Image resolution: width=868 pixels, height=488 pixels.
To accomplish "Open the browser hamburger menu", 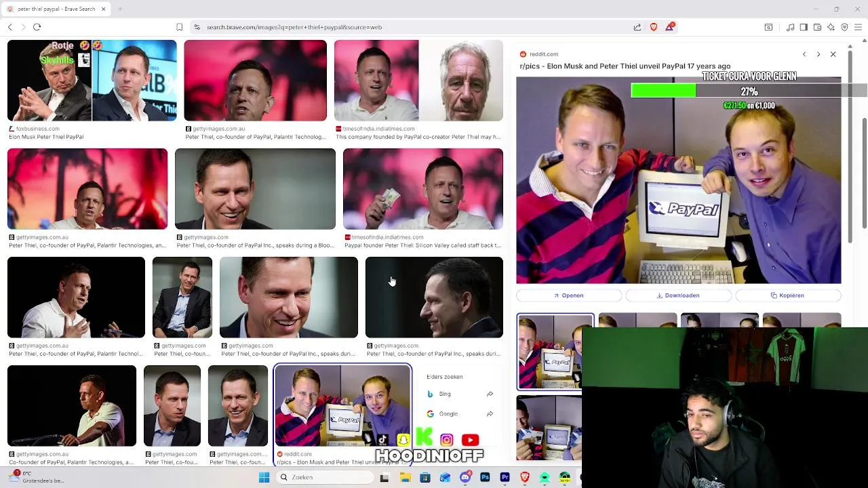I will [858, 27].
